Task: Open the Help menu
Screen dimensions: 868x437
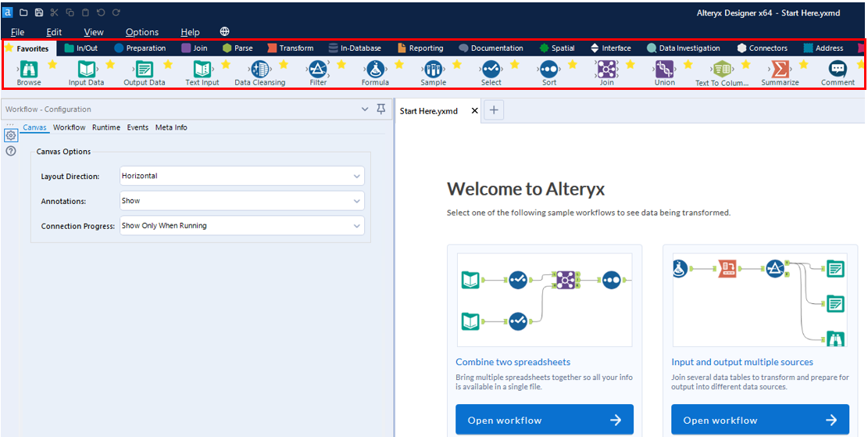Action: 191,32
